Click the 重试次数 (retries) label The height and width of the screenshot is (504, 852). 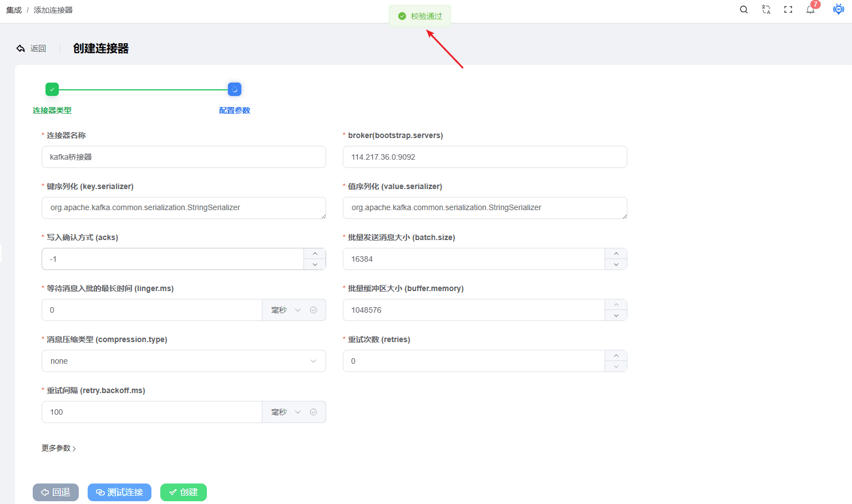(x=379, y=339)
